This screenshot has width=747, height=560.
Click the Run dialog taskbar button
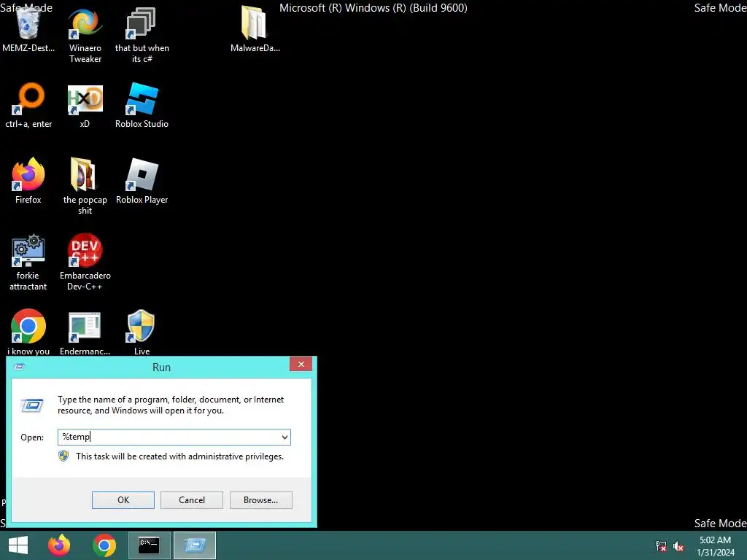(x=195, y=545)
